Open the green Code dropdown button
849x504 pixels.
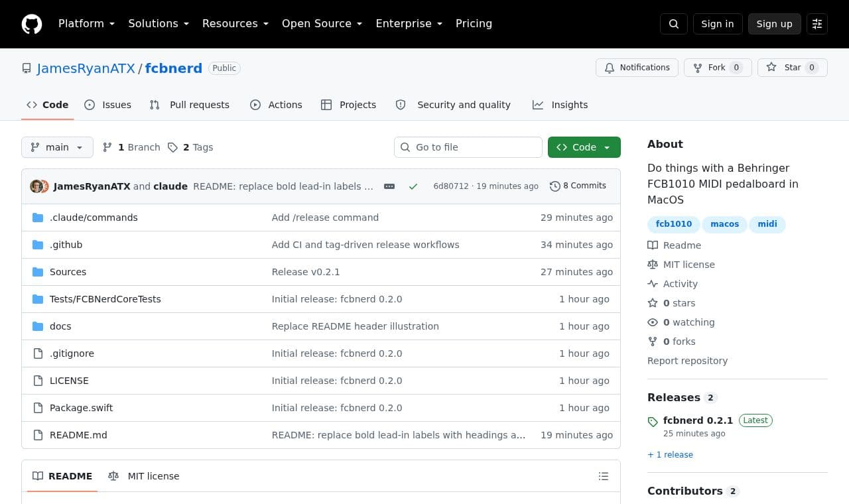coord(584,147)
